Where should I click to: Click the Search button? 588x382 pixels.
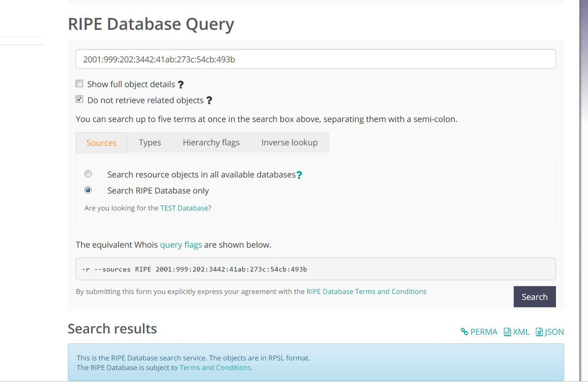coord(535,297)
